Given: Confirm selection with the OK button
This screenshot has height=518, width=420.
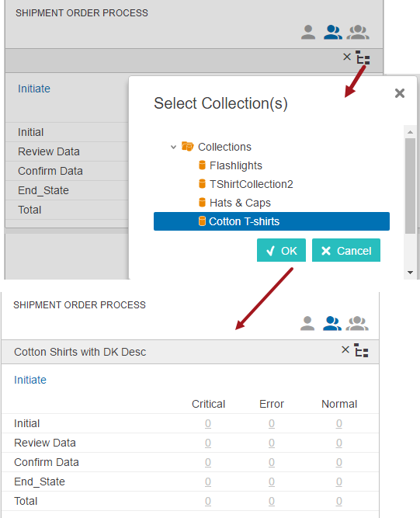Looking at the screenshot, I should coord(281,250).
